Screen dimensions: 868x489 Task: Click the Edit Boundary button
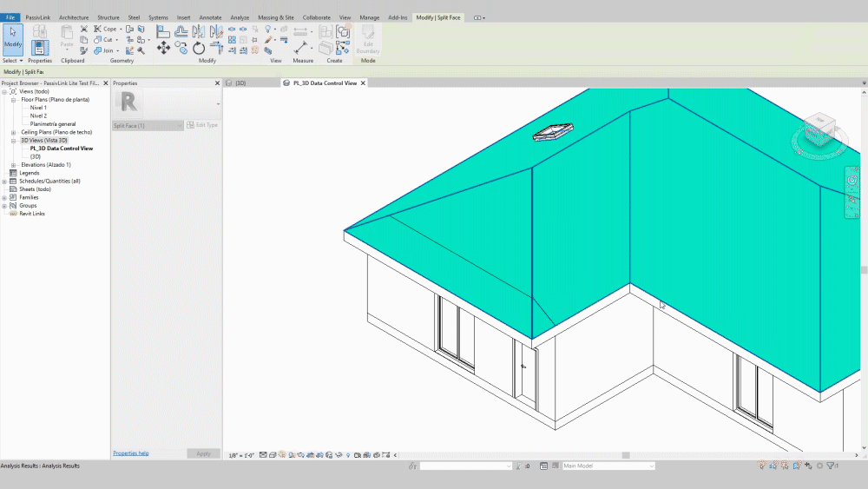pos(368,39)
